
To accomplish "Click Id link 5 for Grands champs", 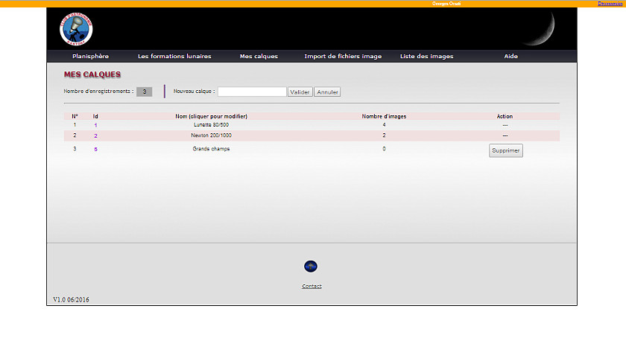I will [x=95, y=149].
